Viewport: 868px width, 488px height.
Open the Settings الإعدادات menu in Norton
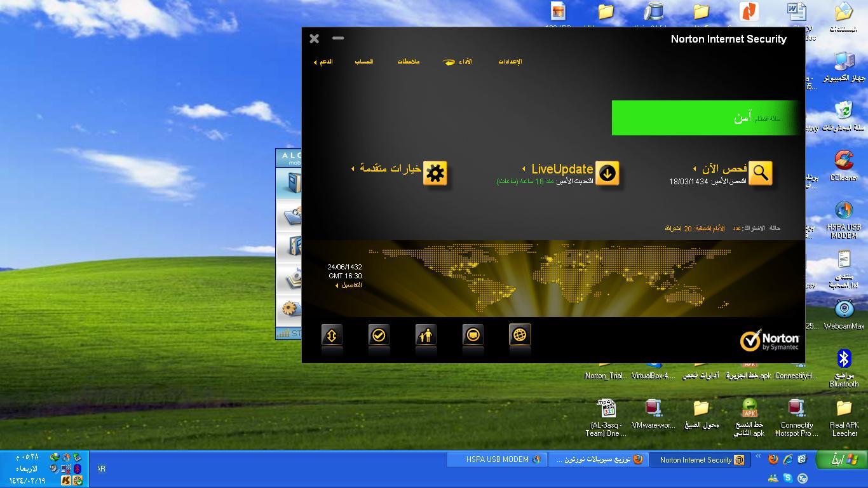510,62
